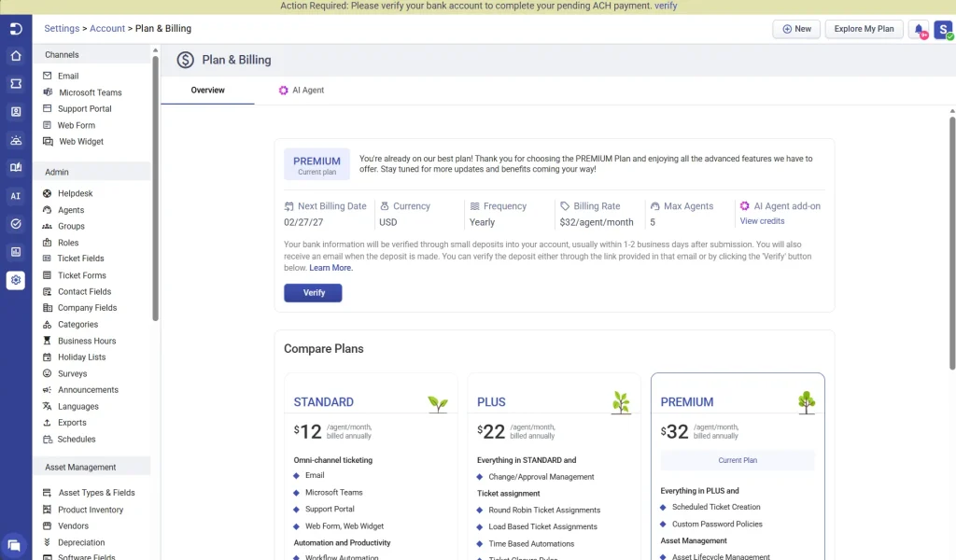Open the Knowledge Base icon in the rail
This screenshot has width=956, height=560.
click(13, 166)
